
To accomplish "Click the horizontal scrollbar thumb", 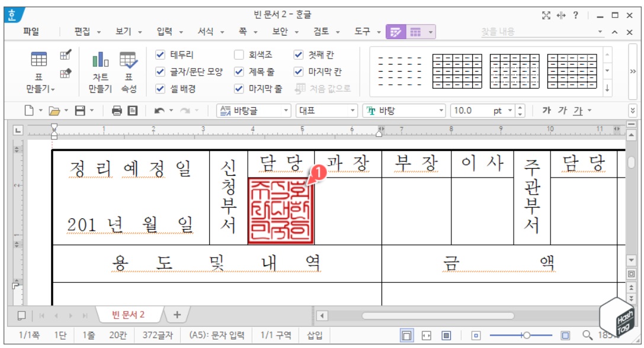I will click(x=438, y=316).
